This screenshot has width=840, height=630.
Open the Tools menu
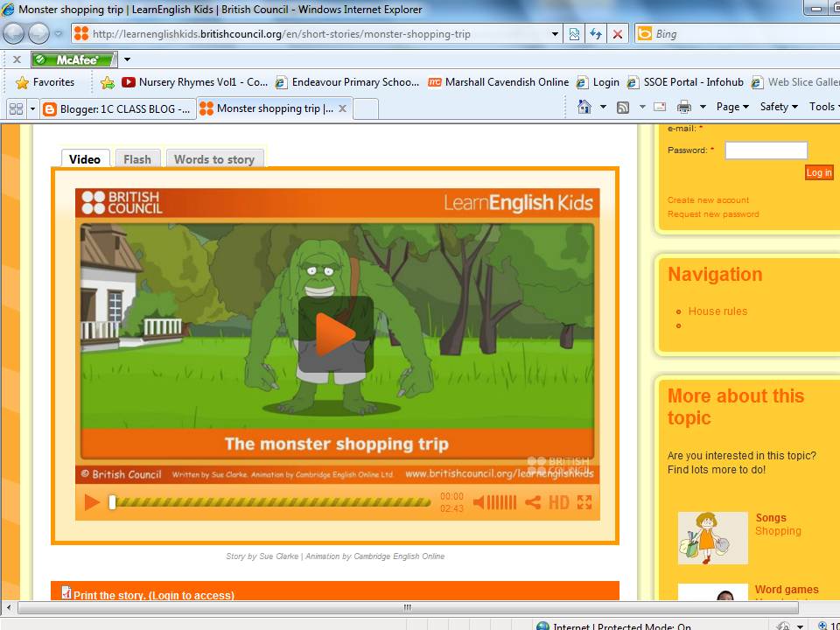(x=824, y=107)
